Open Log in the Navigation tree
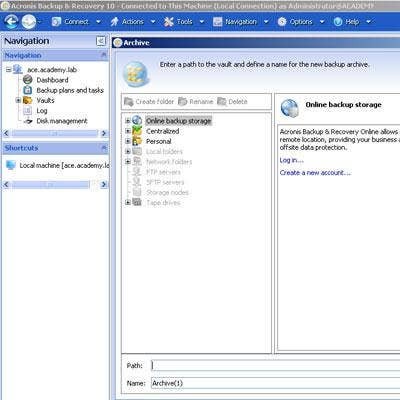 42,110
